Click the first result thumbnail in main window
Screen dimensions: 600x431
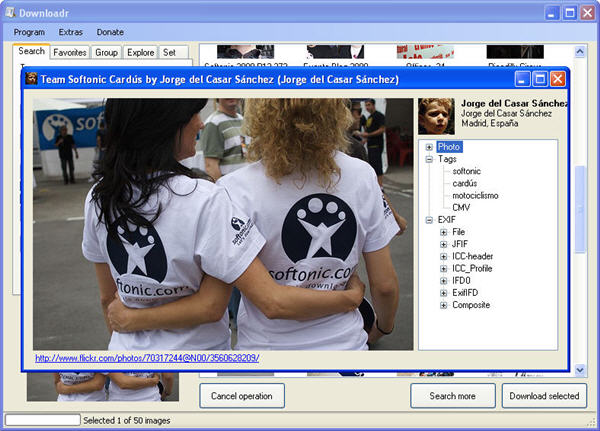pyautogui.click(x=245, y=52)
